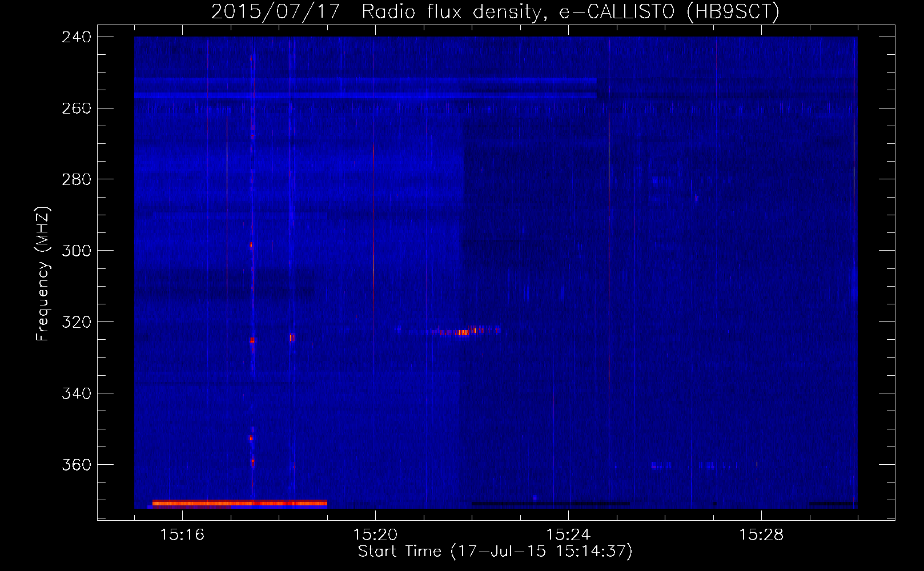Image resolution: width=924 pixels, height=571 pixels.
Task: Click the horizontal light-blue band near 256 MHz
Action: coord(365,95)
